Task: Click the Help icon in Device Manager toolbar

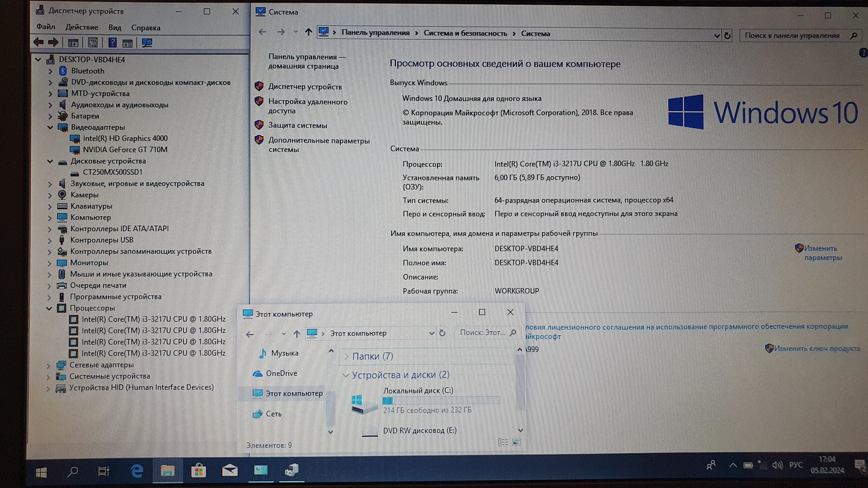Action: tap(112, 42)
